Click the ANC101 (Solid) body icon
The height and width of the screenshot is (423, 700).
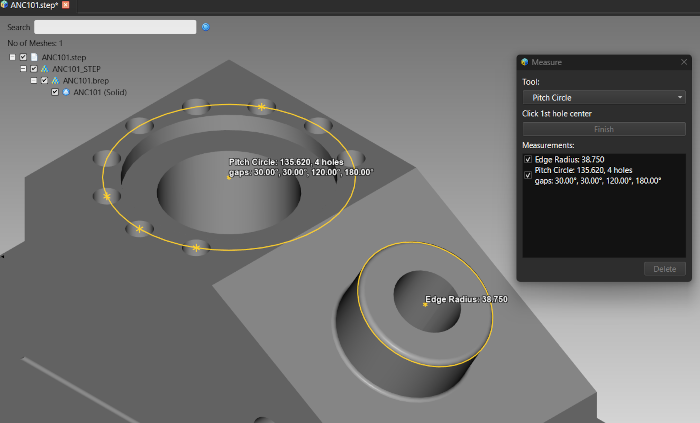click(x=66, y=92)
